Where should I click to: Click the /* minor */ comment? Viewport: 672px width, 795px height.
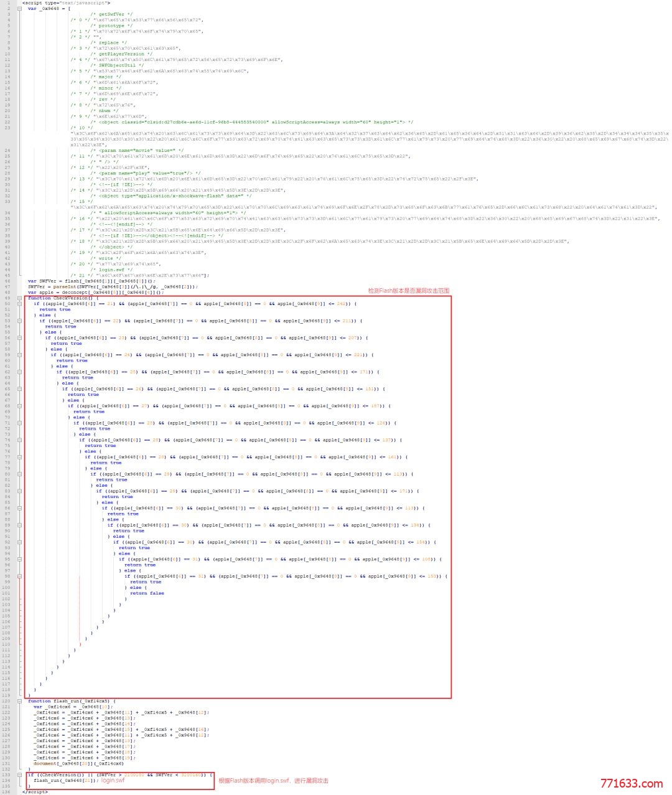coord(106,88)
